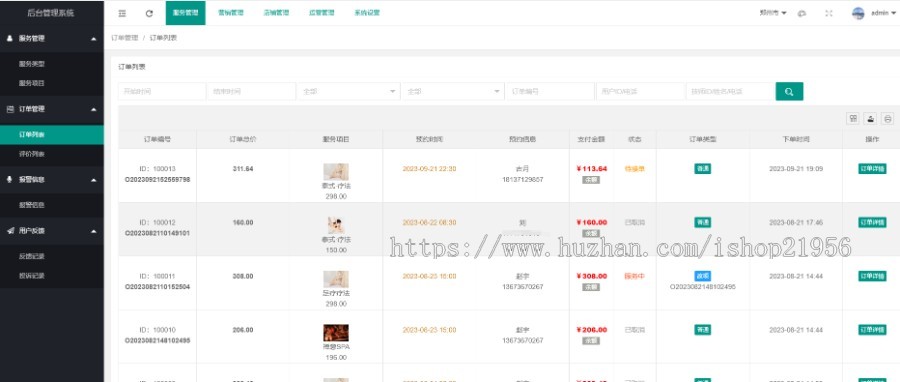Click the paper plane icon beside 用户反馈
Screen dimensions: 900x382
coord(10,231)
